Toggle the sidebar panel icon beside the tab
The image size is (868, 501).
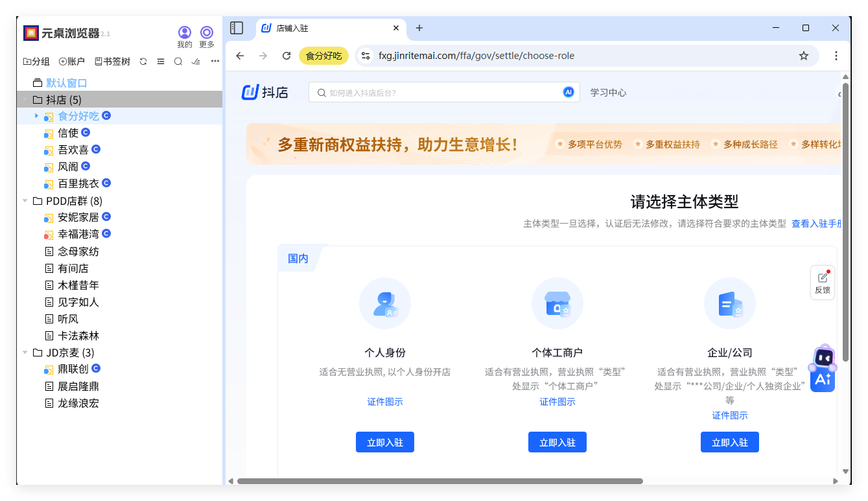click(237, 28)
